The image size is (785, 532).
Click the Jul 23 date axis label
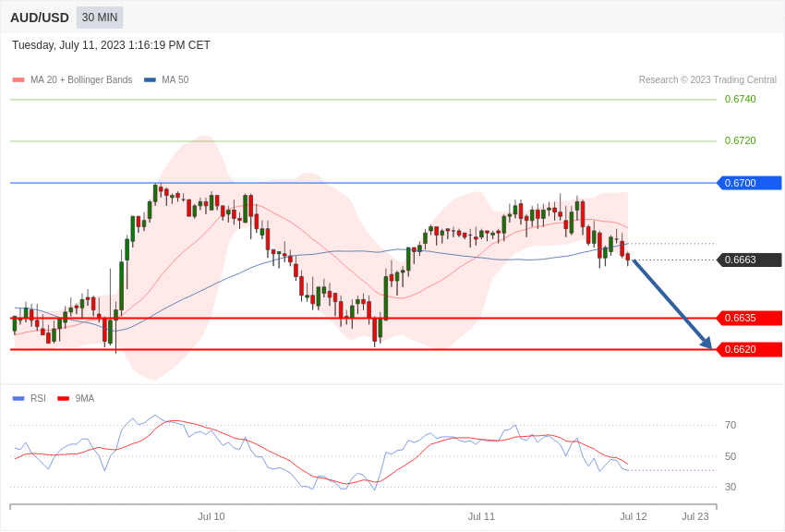[x=695, y=516]
